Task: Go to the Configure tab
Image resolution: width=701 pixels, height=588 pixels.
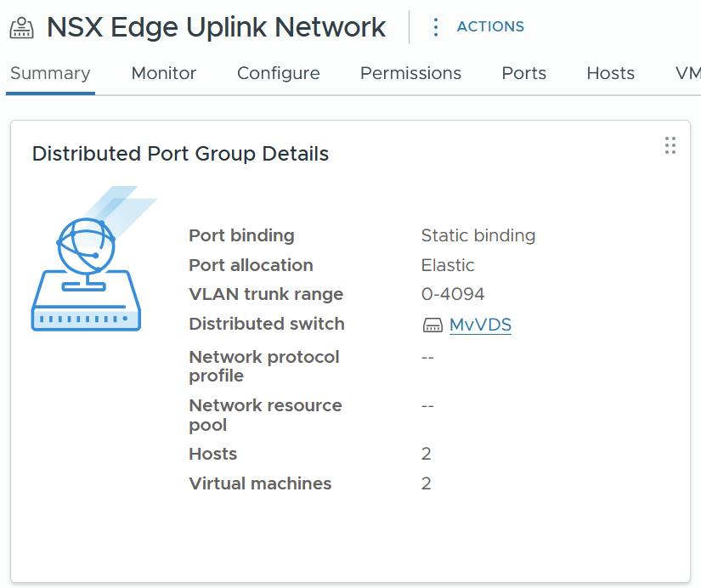Action: 278,73
